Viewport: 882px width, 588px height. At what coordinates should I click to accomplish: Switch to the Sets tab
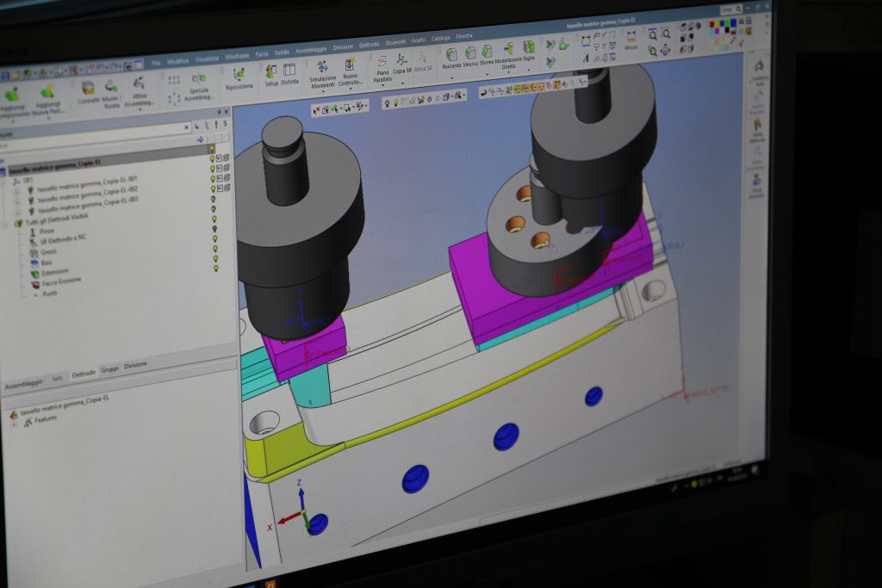coord(57,378)
